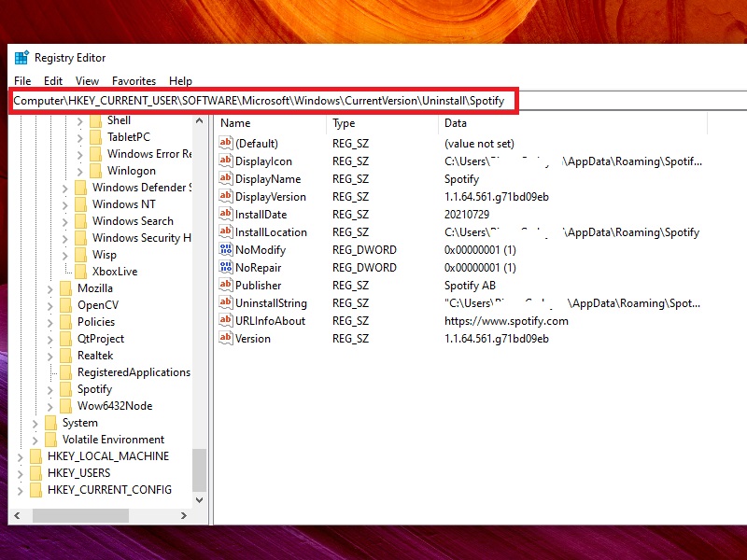Open the Help menu
This screenshot has height=560, width=747.
(x=180, y=81)
